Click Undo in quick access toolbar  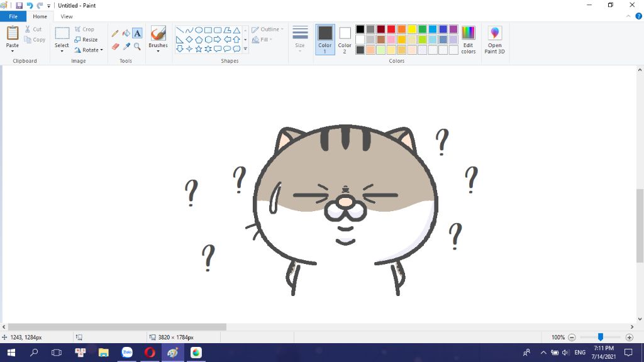click(30, 5)
